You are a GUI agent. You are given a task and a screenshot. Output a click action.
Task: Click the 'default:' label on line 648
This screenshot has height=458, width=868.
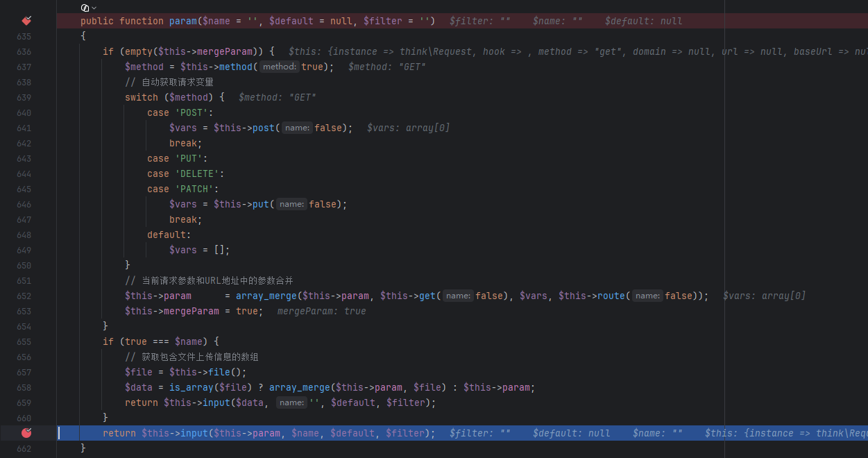click(169, 235)
